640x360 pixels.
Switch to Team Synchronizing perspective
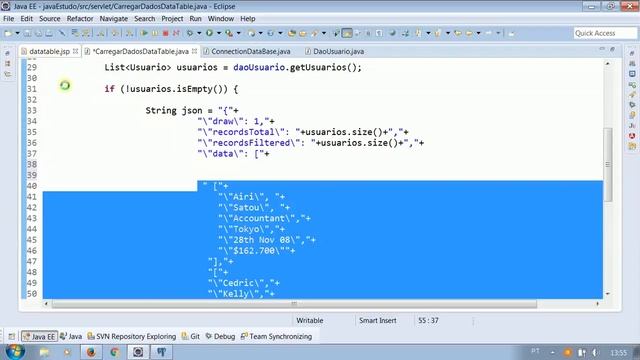pyautogui.click(x=276, y=336)
